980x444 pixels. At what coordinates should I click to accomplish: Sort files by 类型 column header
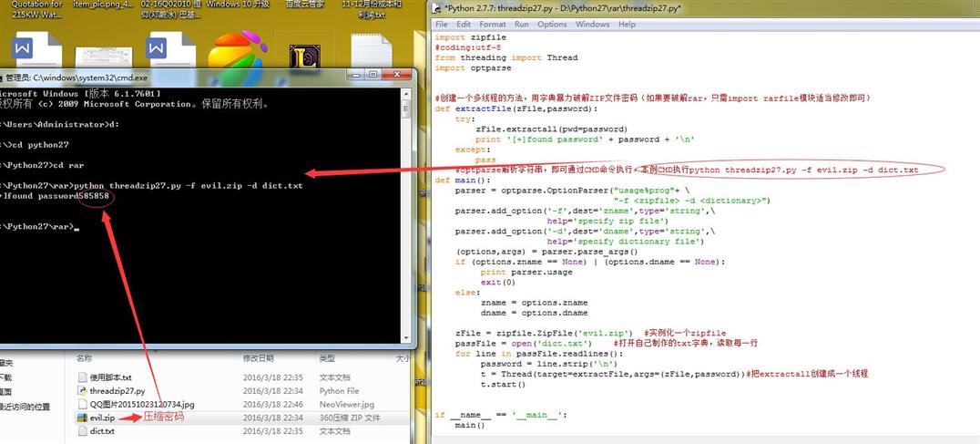[327, 358]
